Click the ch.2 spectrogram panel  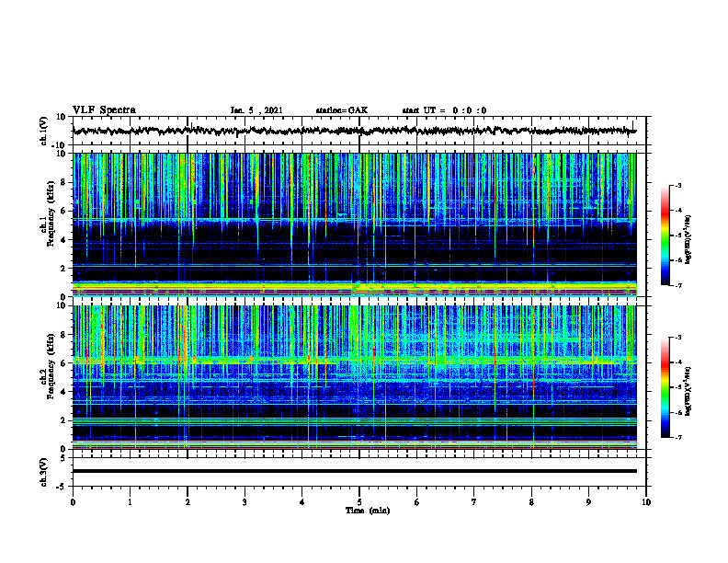(x=354, y=377)
